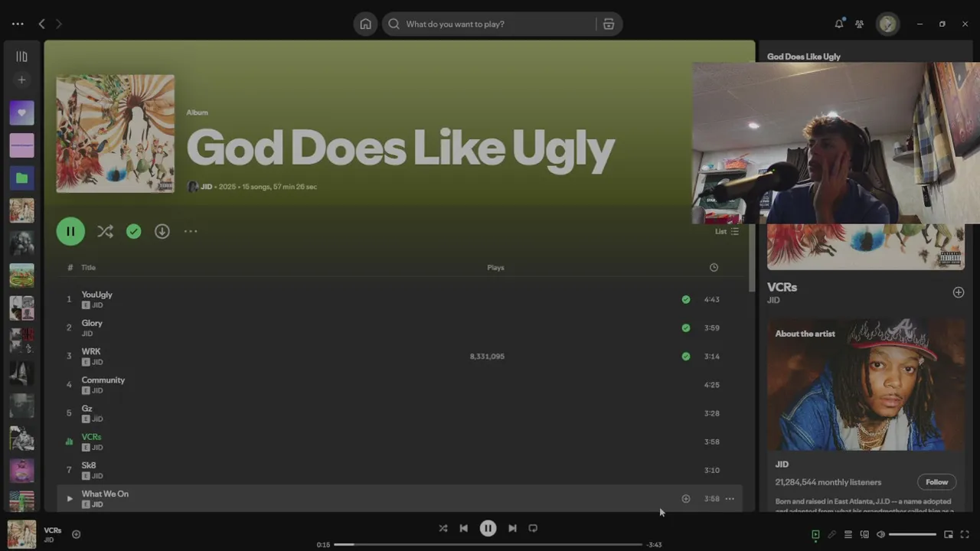Seek in the song progress bar
The height and width of the screenshot is (551, 980).
pyautogui.click(x=488, y=544)
